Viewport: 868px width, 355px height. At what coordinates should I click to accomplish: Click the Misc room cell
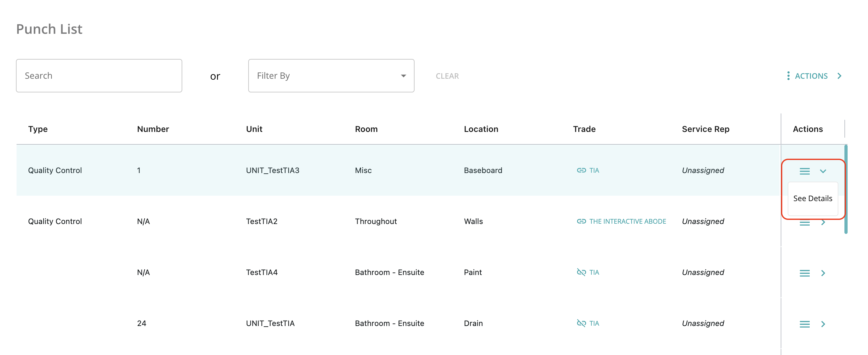click(x=363, y=170)
